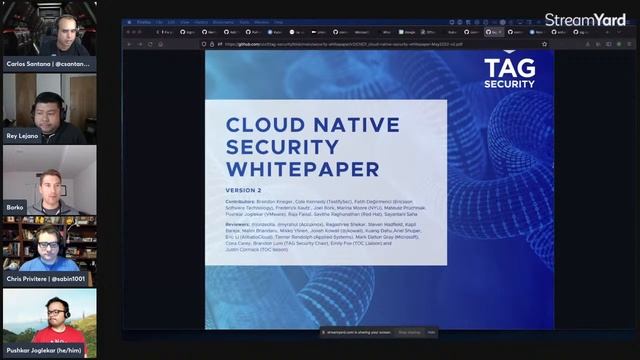Click the 'Pushkar Joglekar (he/him)' name label

[44, 351]
